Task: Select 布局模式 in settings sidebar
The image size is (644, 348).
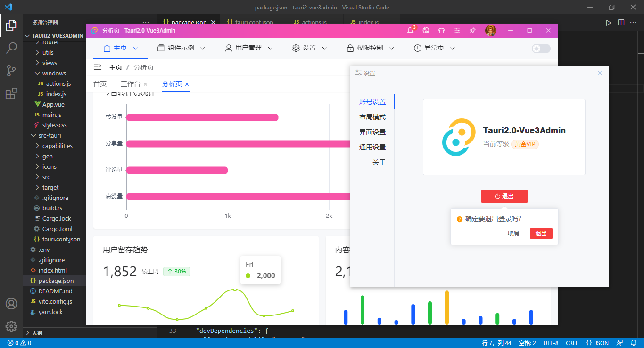Action: [x=372, y=117]
